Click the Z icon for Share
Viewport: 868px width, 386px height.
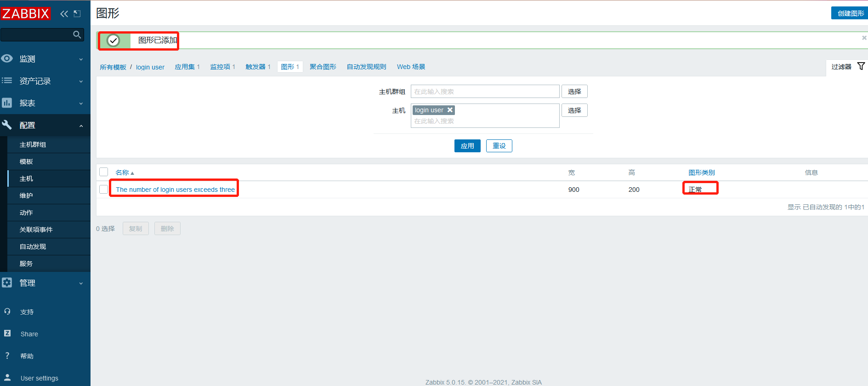tap(7, 333)
